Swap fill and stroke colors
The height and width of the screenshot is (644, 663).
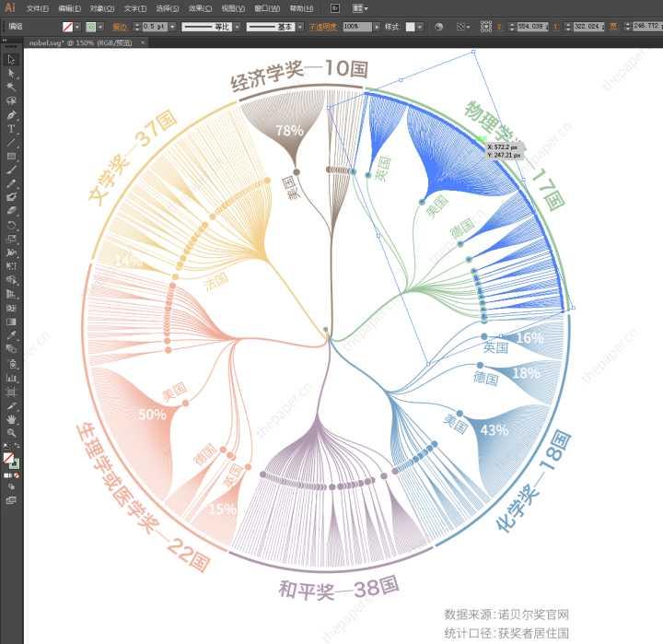click(x=17, y=446)
